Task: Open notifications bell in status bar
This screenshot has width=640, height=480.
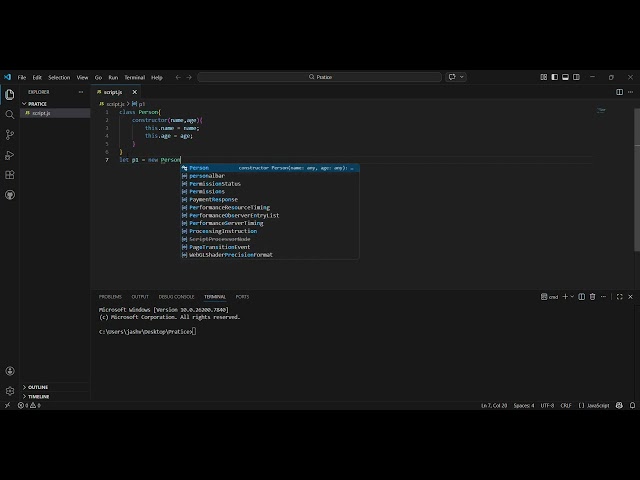Action: click(632, 405)
